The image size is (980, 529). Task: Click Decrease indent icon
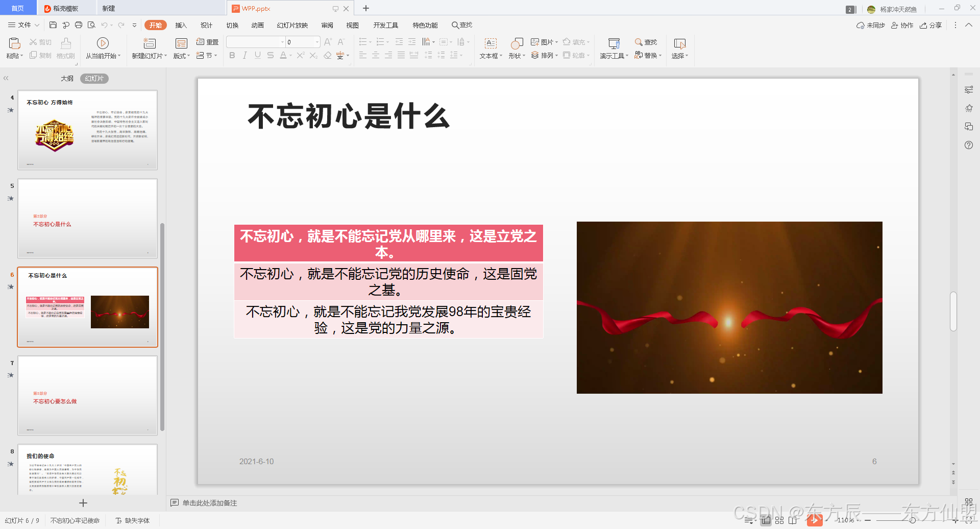point(399,42)
